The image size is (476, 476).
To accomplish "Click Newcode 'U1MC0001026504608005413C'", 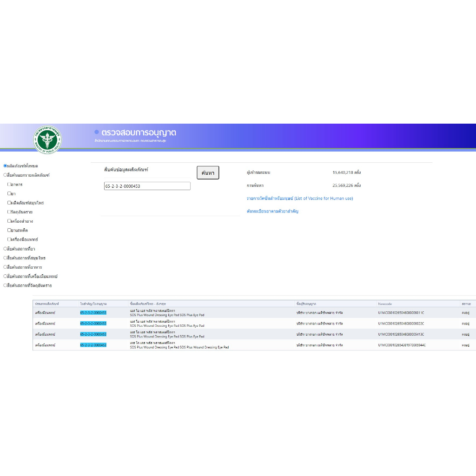I will pyautogui.click(x=401, y=334).
